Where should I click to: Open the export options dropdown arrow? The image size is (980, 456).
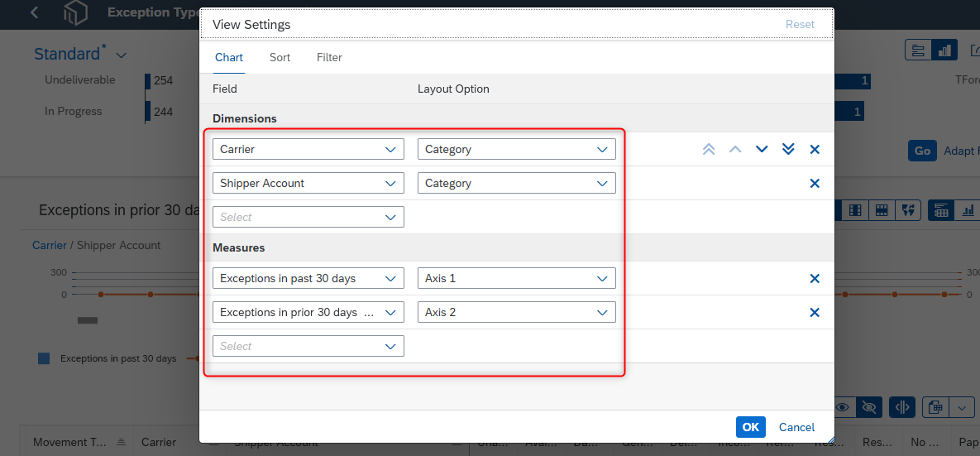(962, 407)
